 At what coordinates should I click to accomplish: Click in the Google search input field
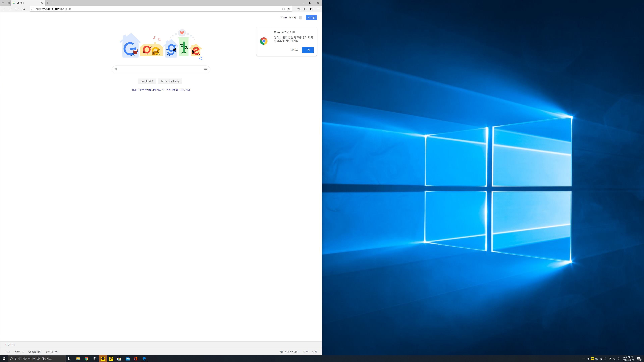pyautogui.click(x=160, y=69)
